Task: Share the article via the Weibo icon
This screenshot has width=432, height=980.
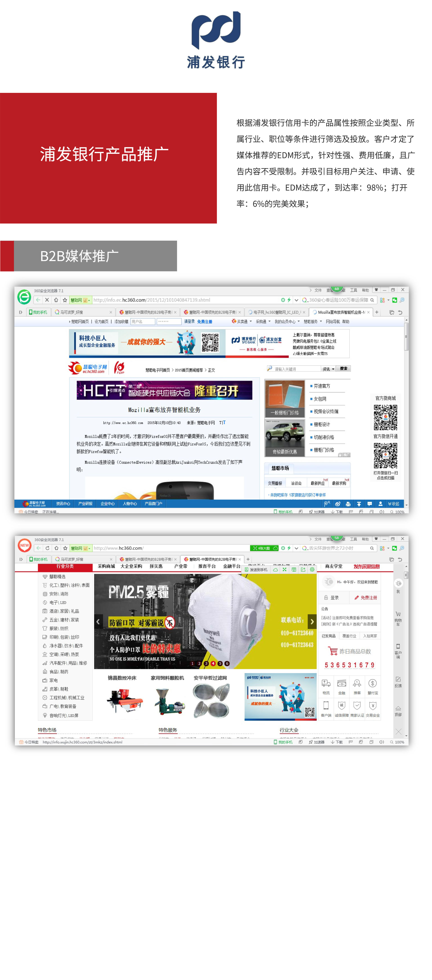Action: tap(337, 504)
